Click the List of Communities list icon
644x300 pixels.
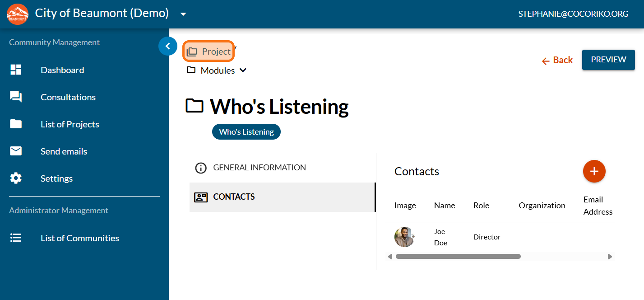coord(16,238)
